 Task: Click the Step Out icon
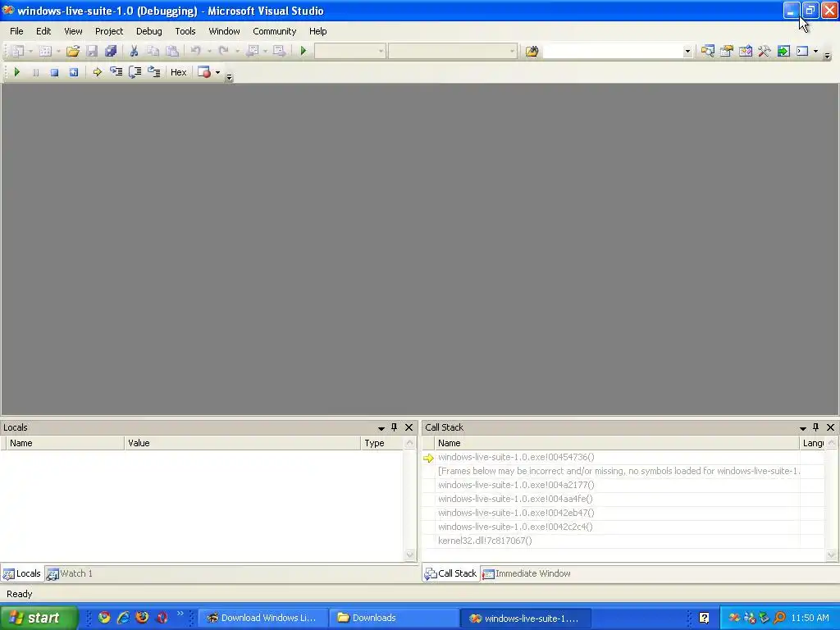point(153,72)
